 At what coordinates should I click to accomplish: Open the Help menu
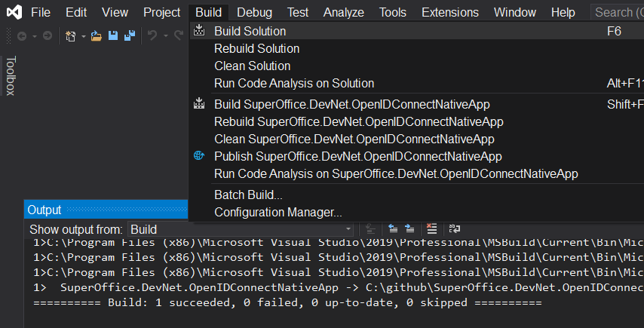[x=563, y=12]
